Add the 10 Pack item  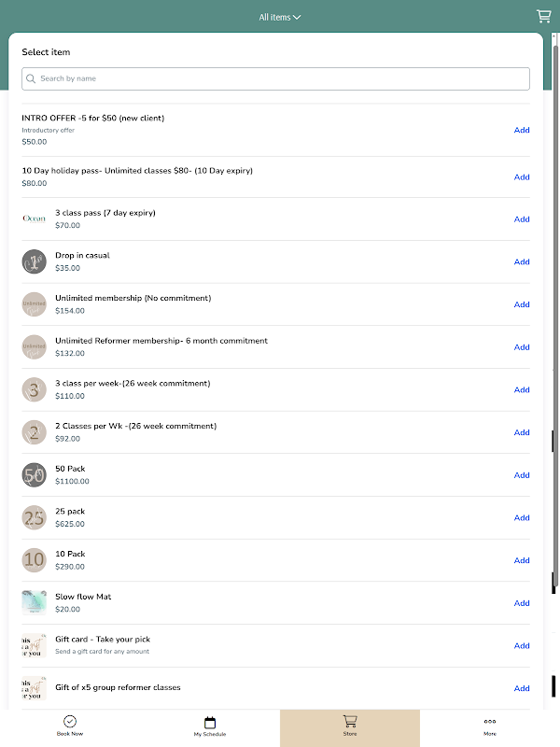[522, 560]
